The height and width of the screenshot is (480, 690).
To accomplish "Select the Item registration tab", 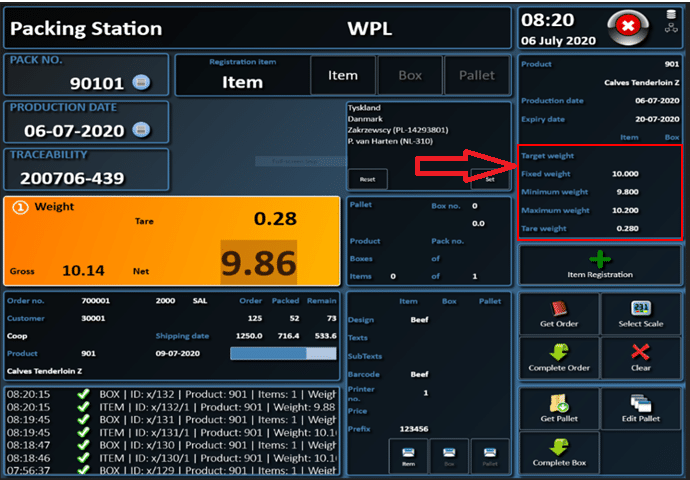I will (343, 75).
